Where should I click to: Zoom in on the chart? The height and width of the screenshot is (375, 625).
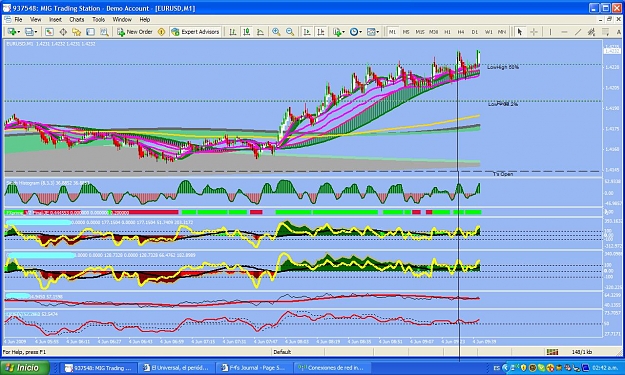point(276,32)
